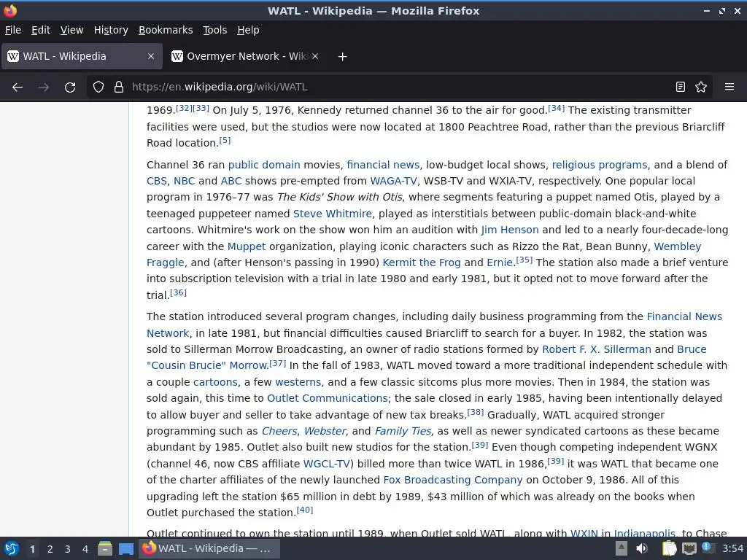The image size is (747, 560).
Task: Open a new tab with the plus button
Action: 342,57
